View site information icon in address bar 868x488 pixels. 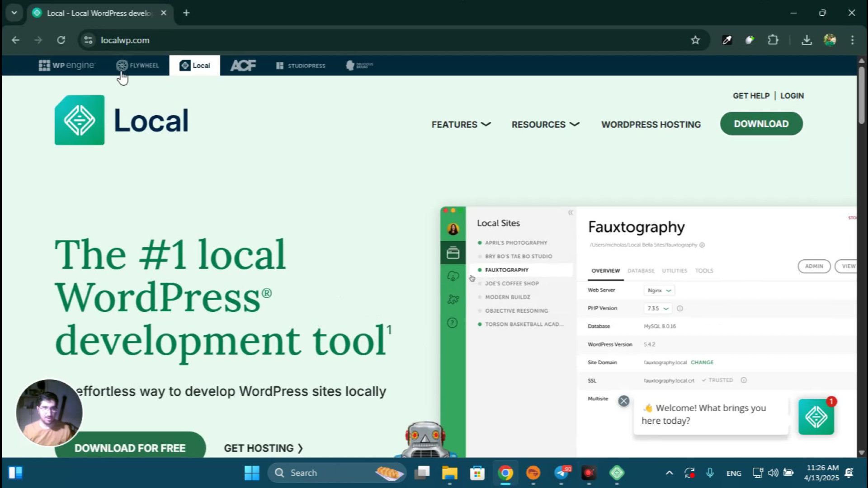click(88, 40)
